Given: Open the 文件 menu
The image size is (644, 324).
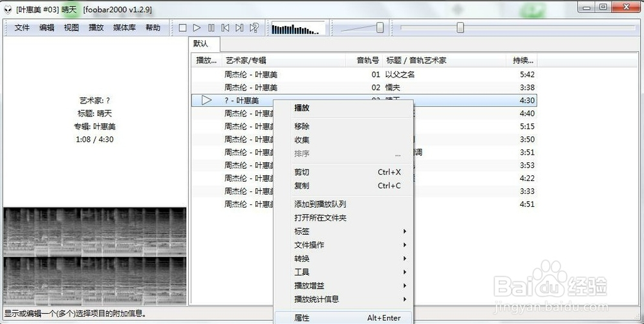Looking at the screenshot, I should (x=22, y=28).
